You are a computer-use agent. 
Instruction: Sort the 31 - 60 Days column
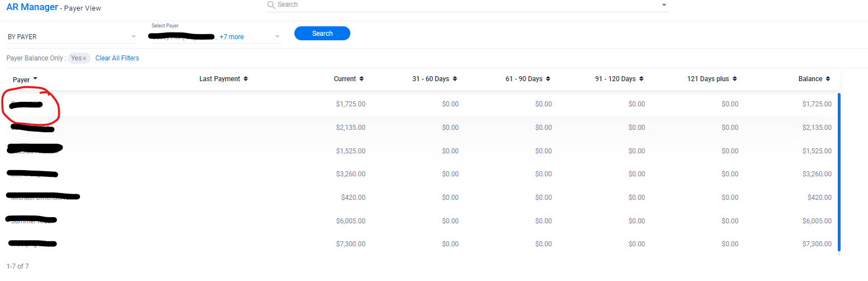coord(455,79)
